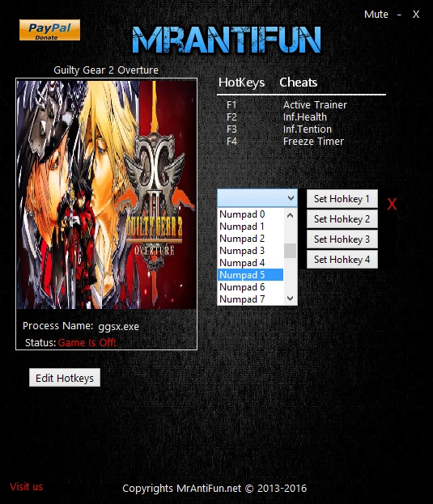Click the F2 hotkey label
The width and height of the screenshot is (433, 504).
tap(231, 117)
